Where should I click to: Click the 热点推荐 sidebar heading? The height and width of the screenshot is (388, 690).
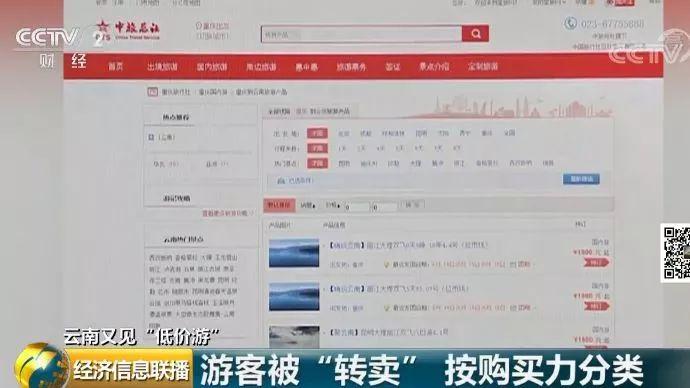(x=176, y=117)
